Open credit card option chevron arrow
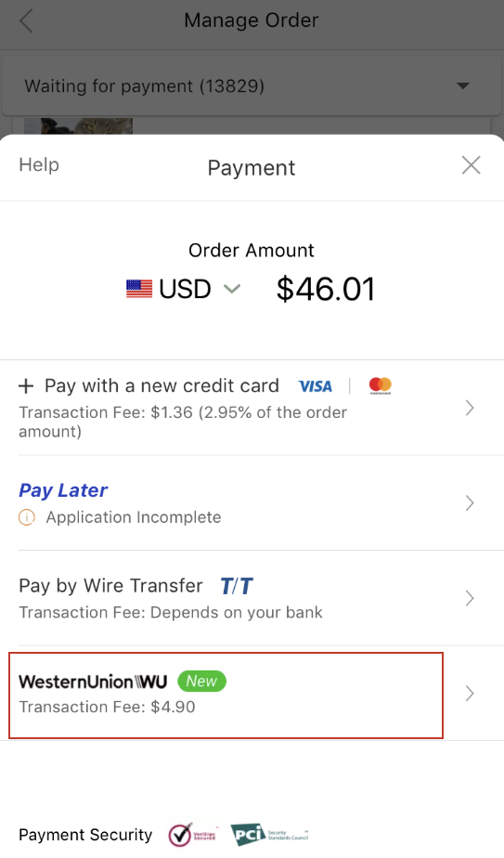504x858 pixels. tap(470, 408)
